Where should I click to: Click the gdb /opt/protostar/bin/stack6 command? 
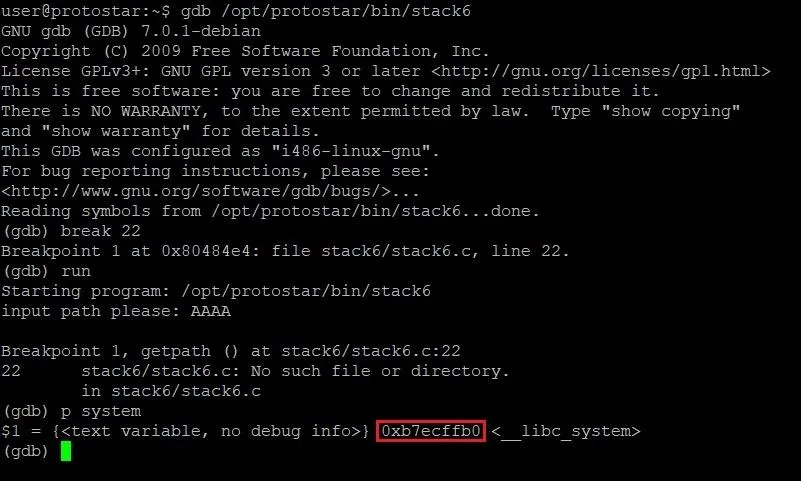[x=325, y=11]
